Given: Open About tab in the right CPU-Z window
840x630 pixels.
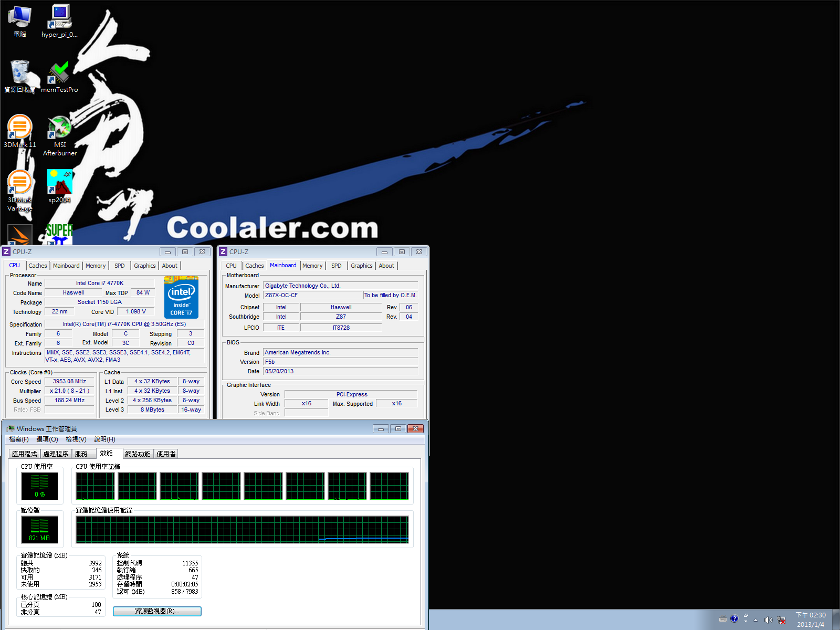Looking at the screenshot, I should (386, 266).
